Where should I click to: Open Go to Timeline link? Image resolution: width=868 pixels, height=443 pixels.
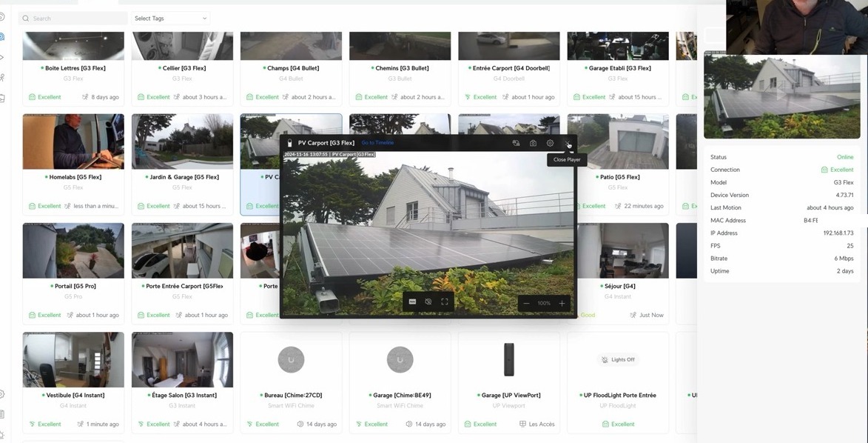(x=377, y=143)
